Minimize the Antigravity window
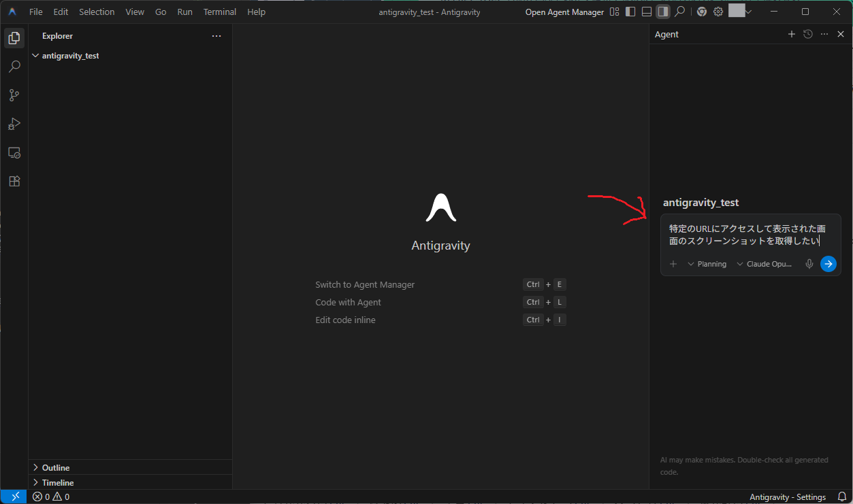 pos(774,12)
